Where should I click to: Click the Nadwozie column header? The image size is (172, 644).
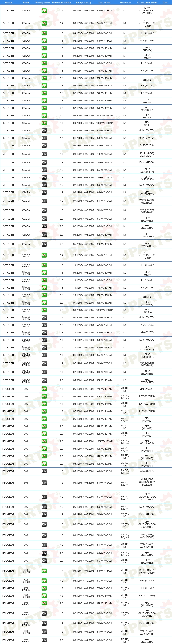click(x=125, y=2)
